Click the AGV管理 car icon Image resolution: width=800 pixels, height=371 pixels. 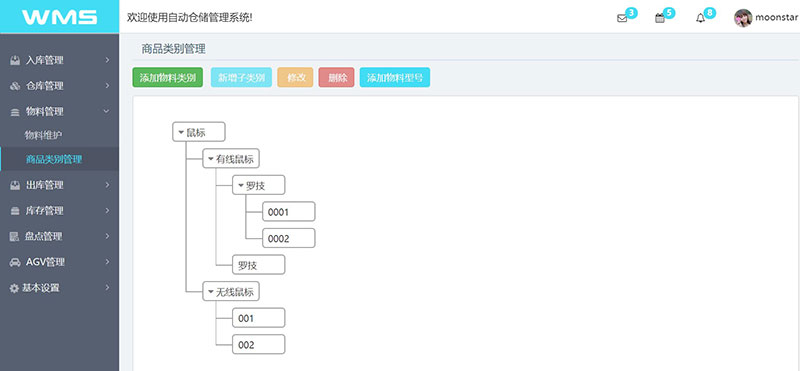tap(15, 262)
